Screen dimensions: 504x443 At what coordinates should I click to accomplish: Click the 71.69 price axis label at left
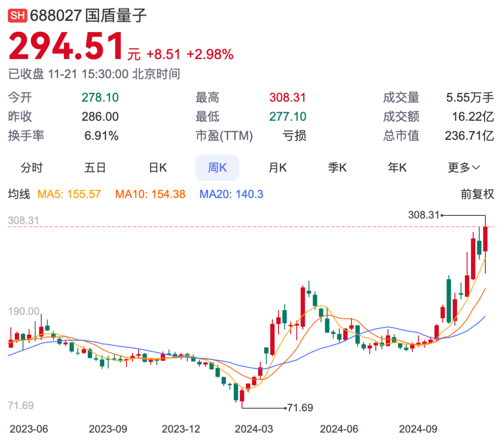pos(21,405)
